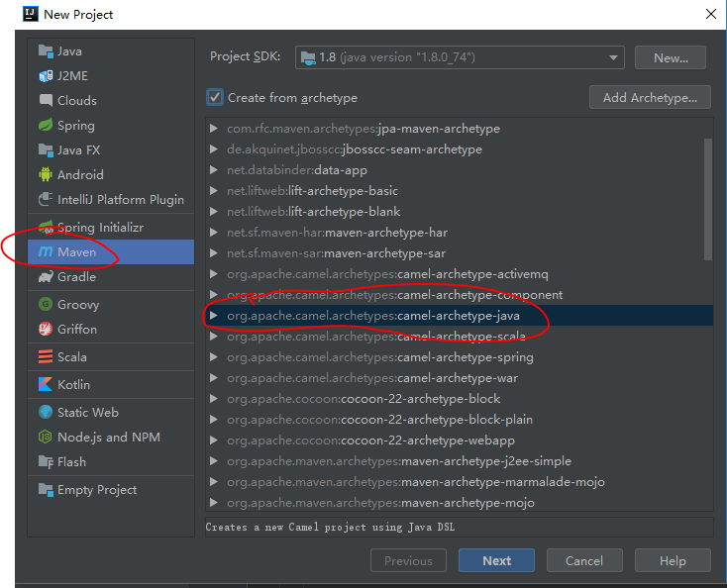This screenshot has height=588, width=727.
Task: Click the Flash folder icon
Action: 46,461
